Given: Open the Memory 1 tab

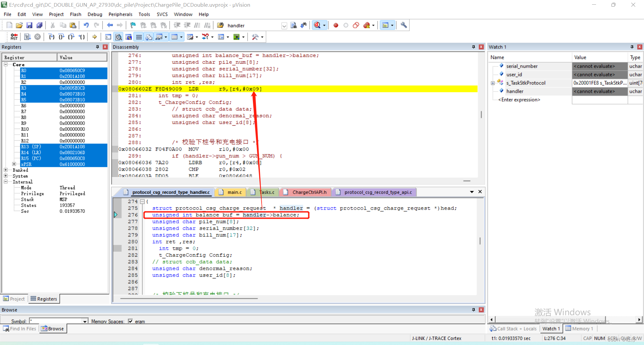Looking at the screenshot, I should tap(580, 329).
